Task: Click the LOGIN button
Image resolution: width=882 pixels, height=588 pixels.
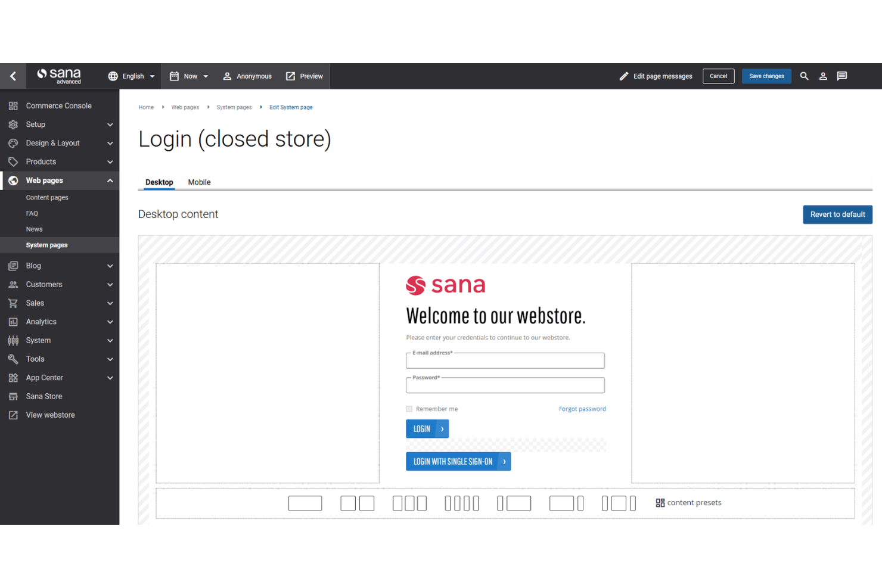Action: 427,429
